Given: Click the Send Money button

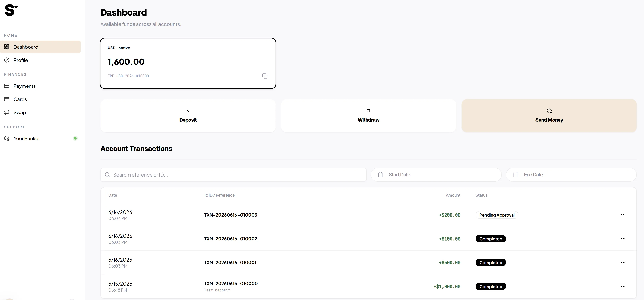Looking at the screenshot, I should click(549, 116).
